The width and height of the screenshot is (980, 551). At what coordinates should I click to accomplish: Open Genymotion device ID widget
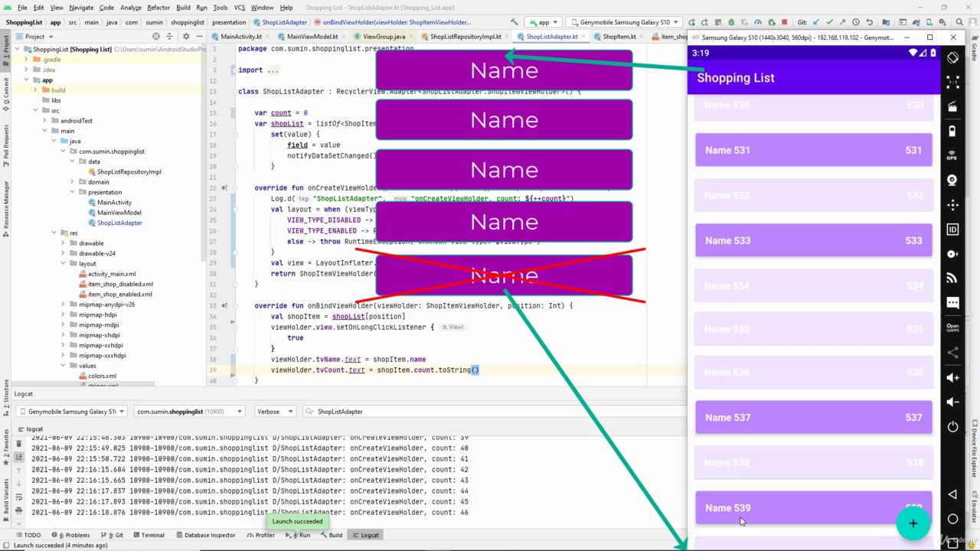coord(952,229)
